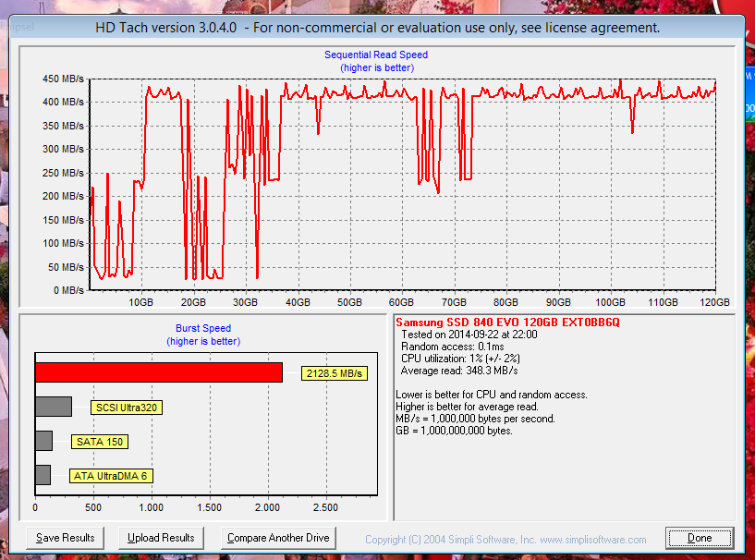Select the gray SCSI Ultra320 bar
The image size is (755, 560).
54,407
